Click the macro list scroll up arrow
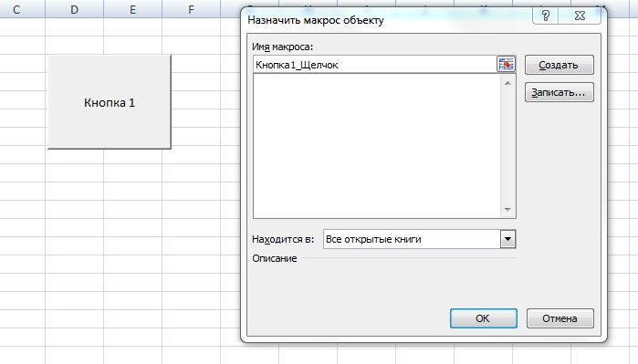 pyautogui.click(x=507, y=83)
